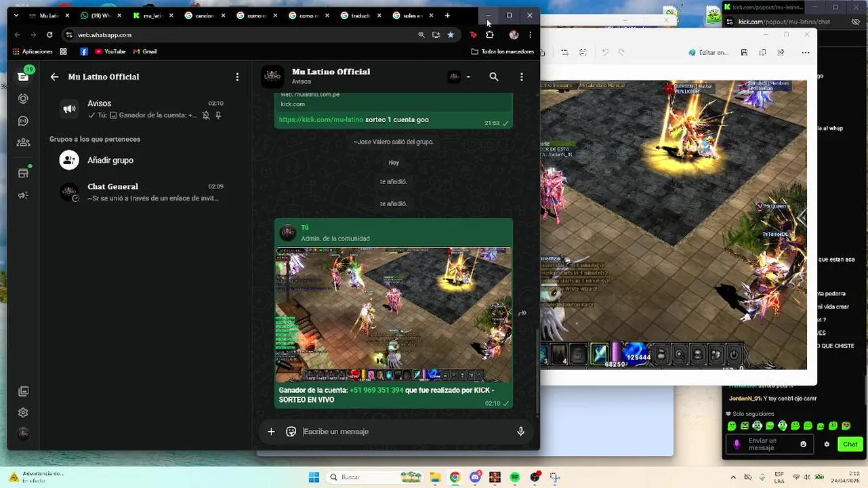Click the taskbar Buscar search box
Viewport: 868px width, 488px height.
coord(375,477)
